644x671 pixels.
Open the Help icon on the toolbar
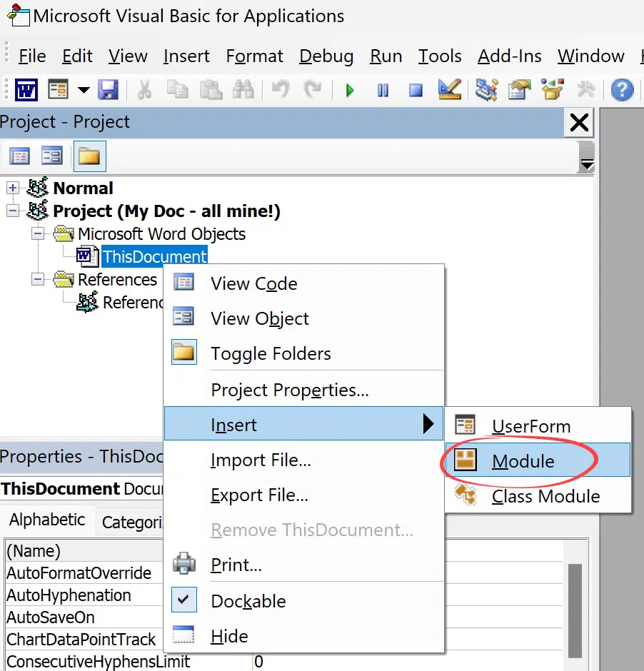pyautogui.click(x=620, y=90)
